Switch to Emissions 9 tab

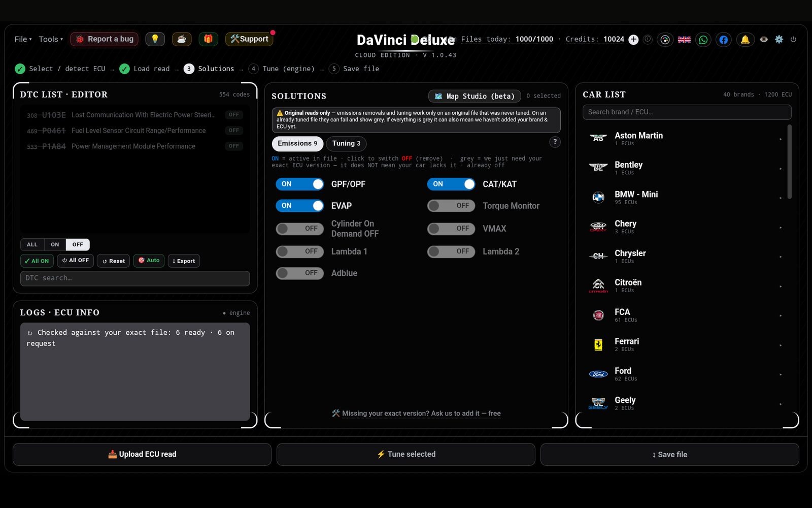click(297, 143)
